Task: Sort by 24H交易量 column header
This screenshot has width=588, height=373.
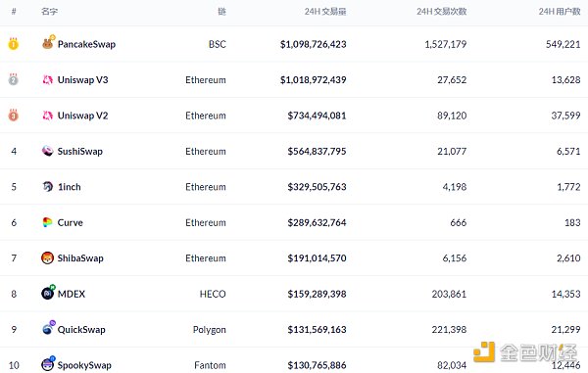Action: 325,12
